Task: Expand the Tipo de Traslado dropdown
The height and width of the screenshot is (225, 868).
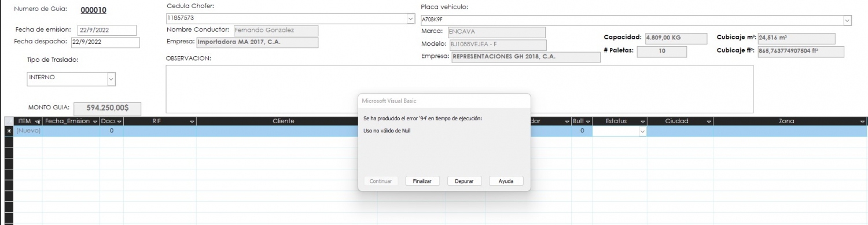Action: point(112,79)
